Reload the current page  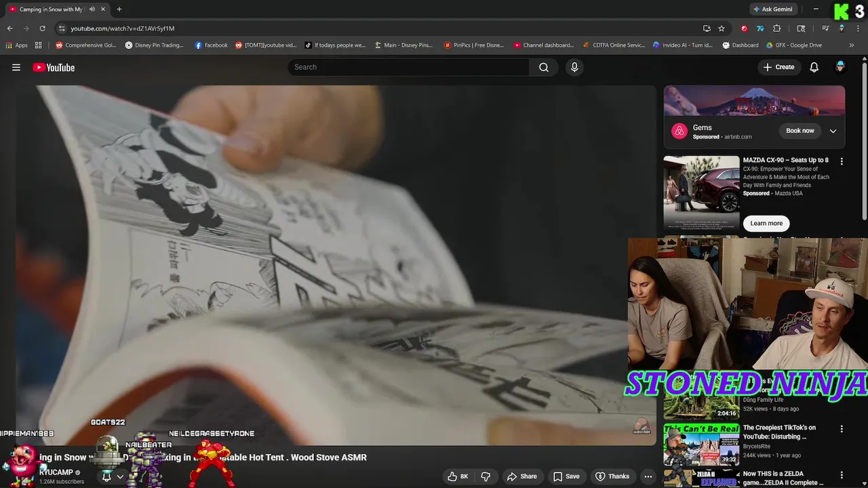[42, 28]
